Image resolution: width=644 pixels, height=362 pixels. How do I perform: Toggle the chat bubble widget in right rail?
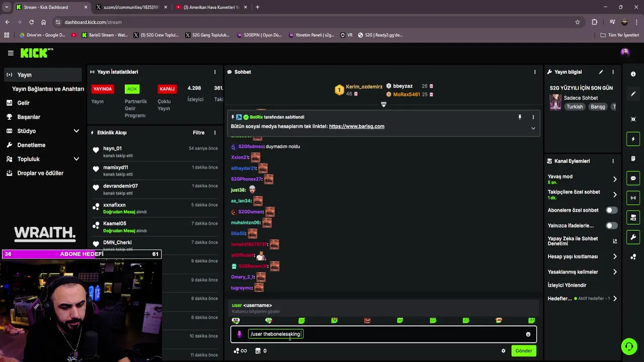[x=633, y=178]
